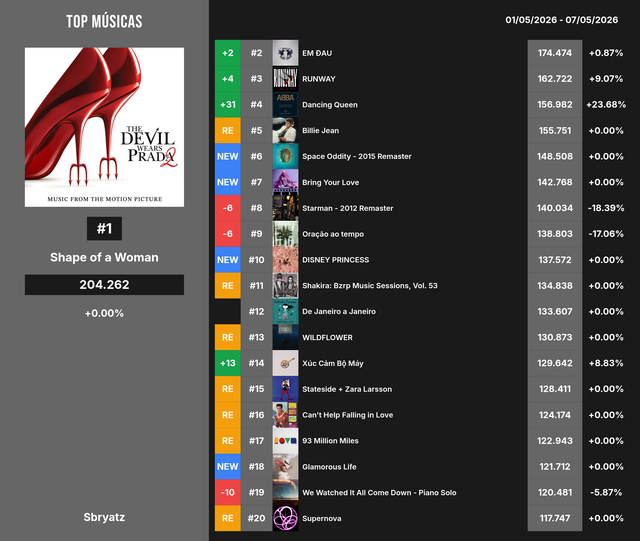
Task: Open the ABBA Gold cover for Dancing Queen
Action: tap(285, 105)
